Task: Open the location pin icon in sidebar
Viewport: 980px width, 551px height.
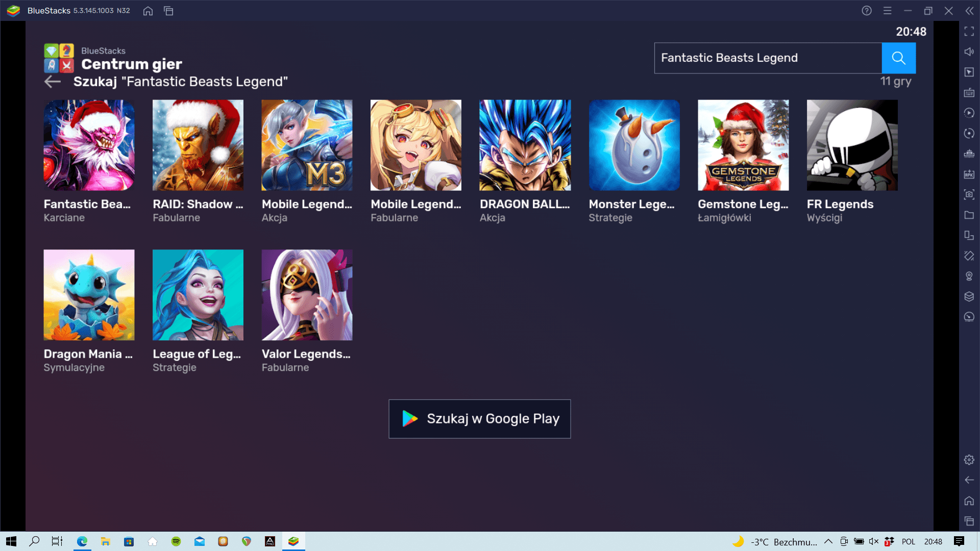Action: click(x=969, y=276)
